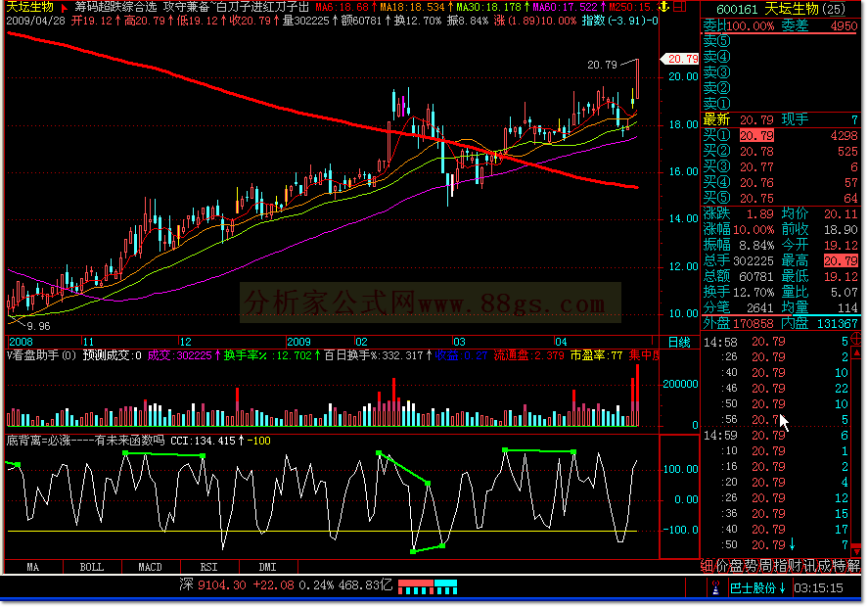
Task: Click the 总手 302225 value
Action: tap(754, 260)
